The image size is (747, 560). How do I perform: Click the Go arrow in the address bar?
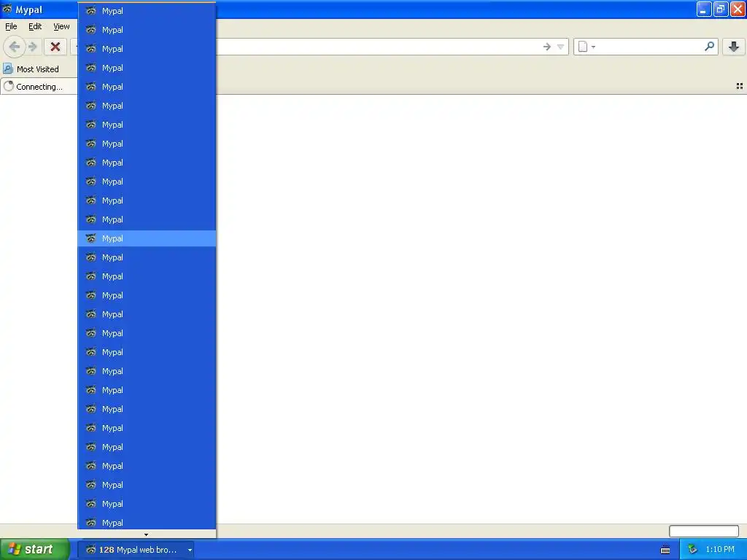[547, 47]
